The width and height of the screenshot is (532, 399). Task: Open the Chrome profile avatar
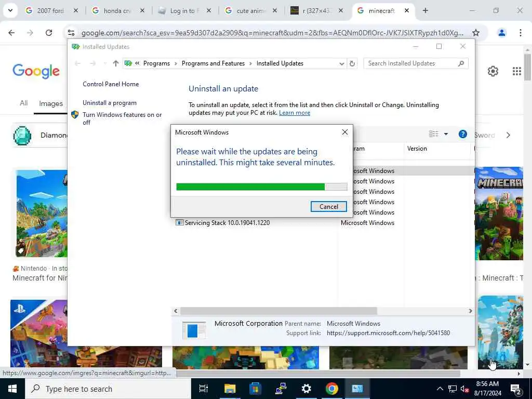point(501,33)
